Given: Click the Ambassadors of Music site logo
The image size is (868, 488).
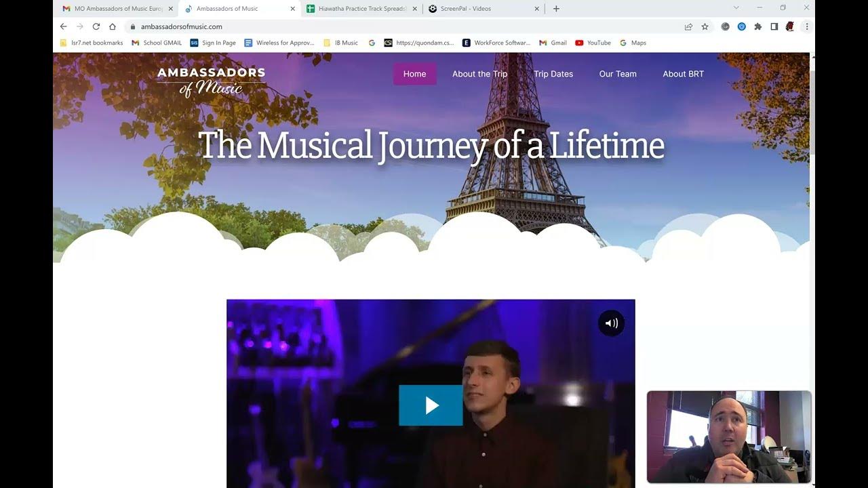Looking at the screenshot, I should coord(211,81).
